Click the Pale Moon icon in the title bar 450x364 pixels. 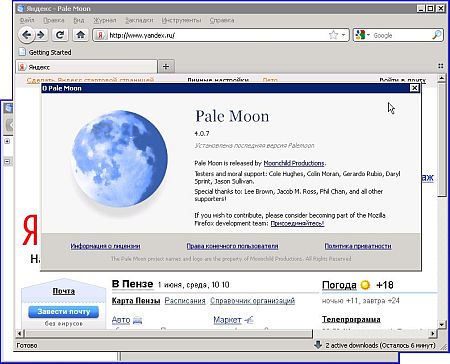click(x=21, y=8)
